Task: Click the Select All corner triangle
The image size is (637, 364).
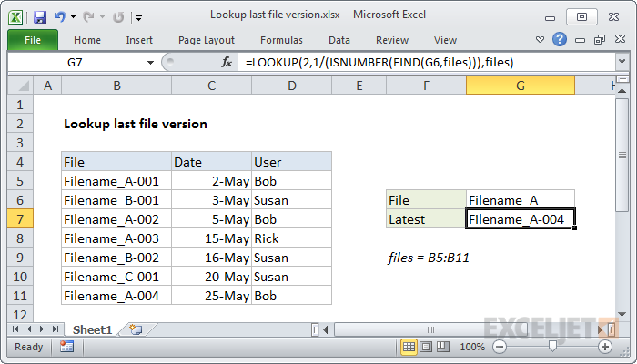Action: click(21, 86)
